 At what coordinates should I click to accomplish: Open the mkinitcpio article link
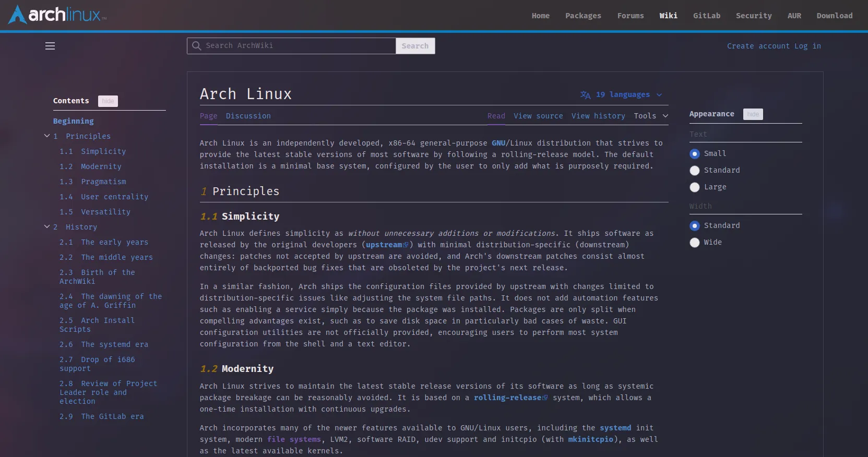coord(591,439)
